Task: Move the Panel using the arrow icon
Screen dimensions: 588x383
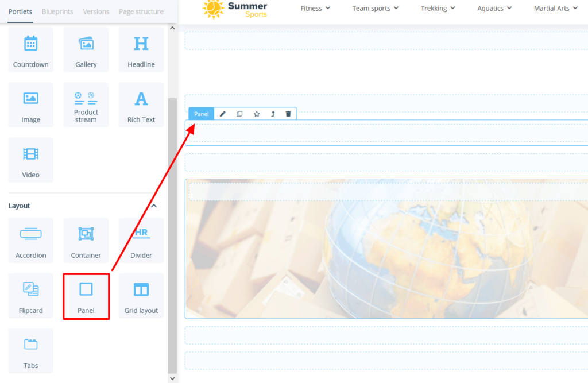Action: tap(272, 114)
